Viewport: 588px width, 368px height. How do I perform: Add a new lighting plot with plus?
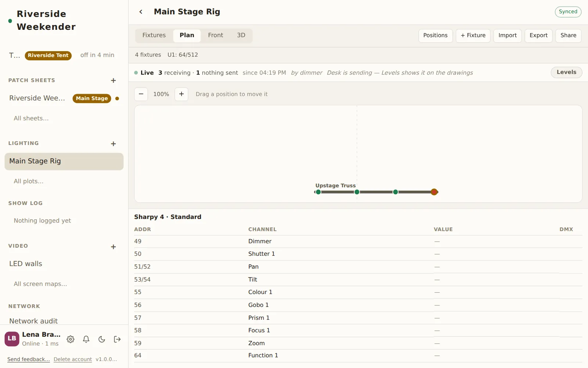click(113, 144)
